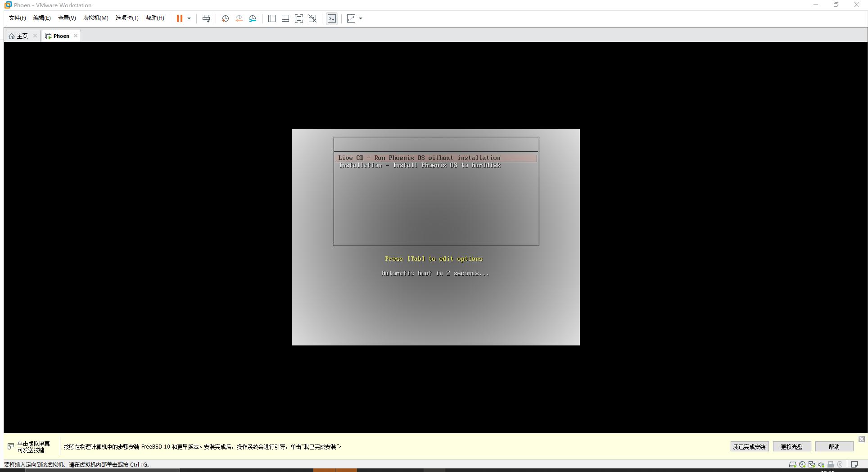
Task: Take a snapshot of the VM
Action: point(225,18)
